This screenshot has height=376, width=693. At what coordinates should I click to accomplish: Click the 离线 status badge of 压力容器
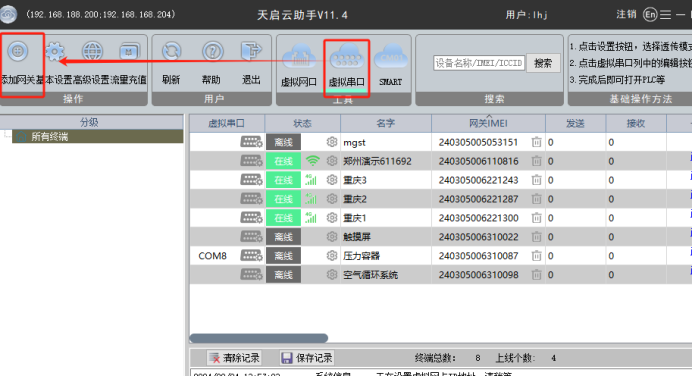283,255
